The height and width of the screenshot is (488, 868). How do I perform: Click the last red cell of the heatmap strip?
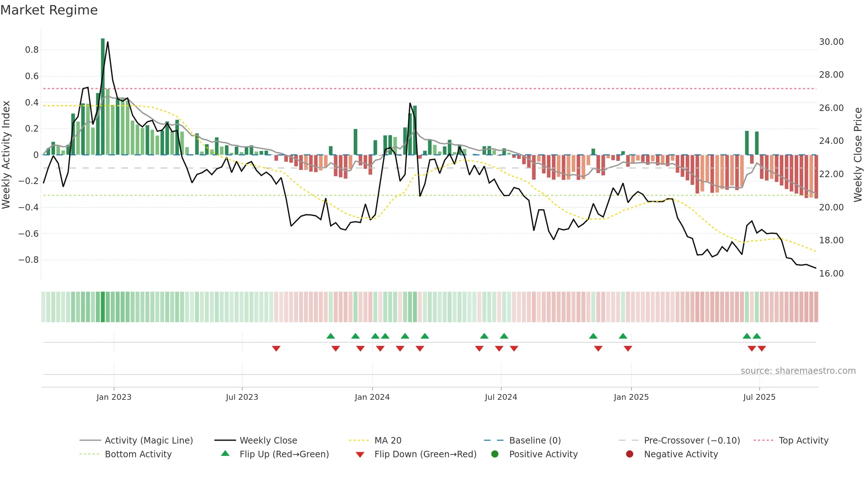coord(816,307)
